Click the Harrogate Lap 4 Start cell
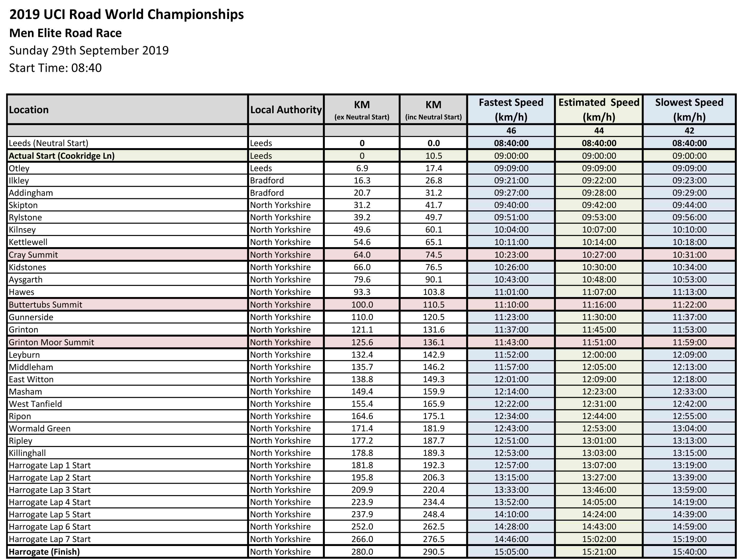 pyautogui.click(x=50, y=502)
